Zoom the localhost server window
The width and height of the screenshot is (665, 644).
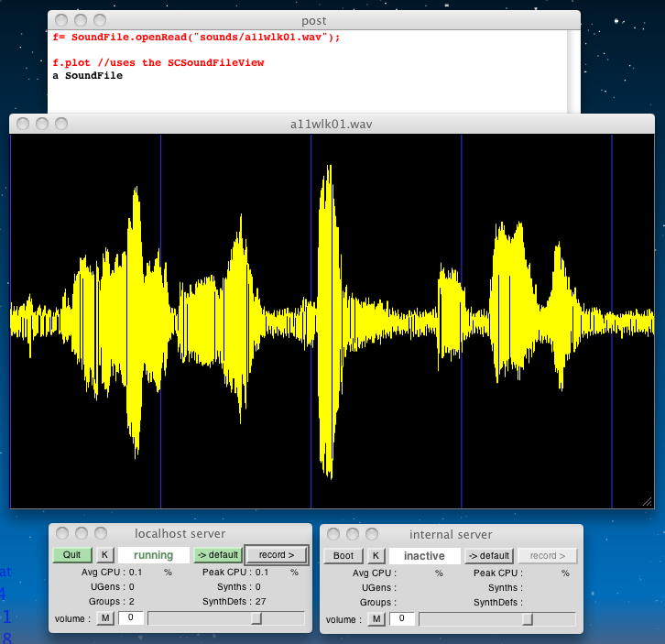100,533
